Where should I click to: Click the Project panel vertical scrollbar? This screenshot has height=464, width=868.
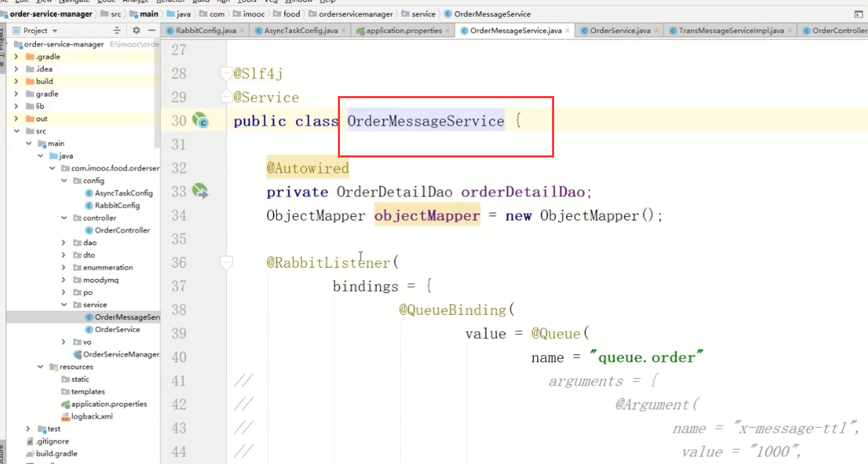158,92
